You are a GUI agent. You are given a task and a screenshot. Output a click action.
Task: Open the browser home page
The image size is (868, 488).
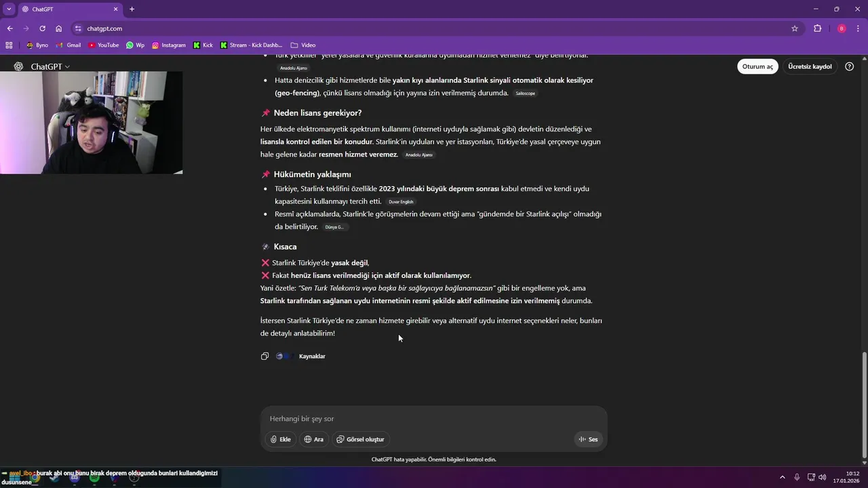pyautogui.click(x=59, y=28)
